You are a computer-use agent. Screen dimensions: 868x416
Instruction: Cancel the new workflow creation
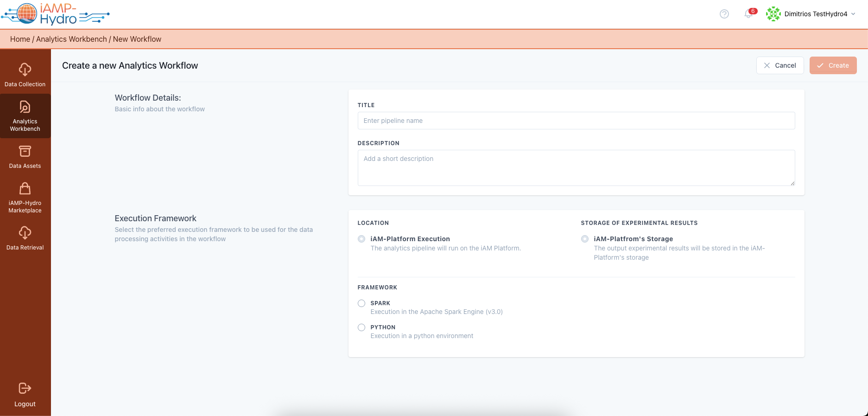point(780,65)
